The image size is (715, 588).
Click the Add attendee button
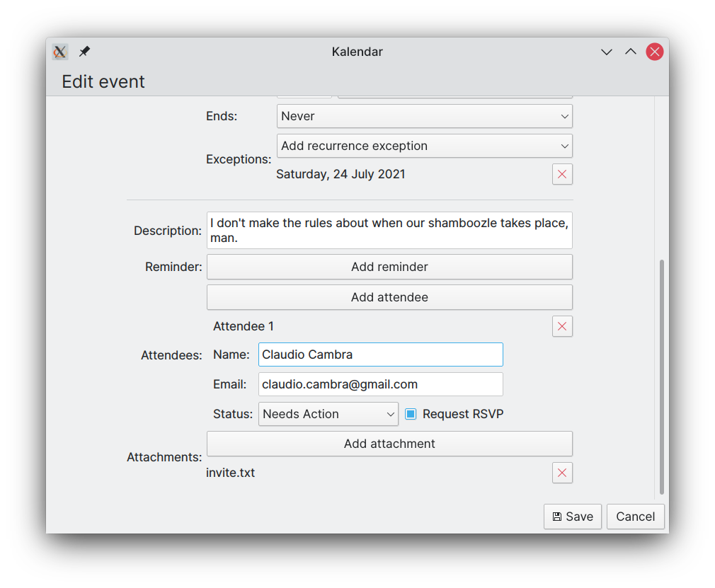point(389,297)
